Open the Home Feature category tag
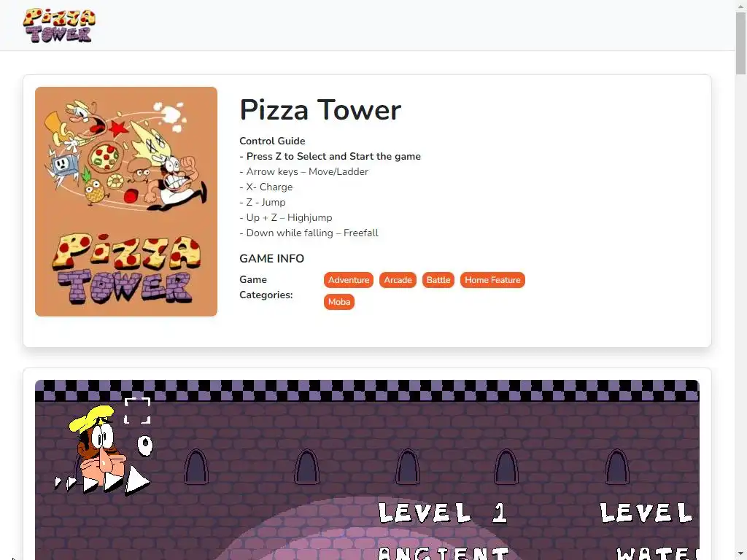Viewport: 747px width, 560px height. (x=492, y=280)
